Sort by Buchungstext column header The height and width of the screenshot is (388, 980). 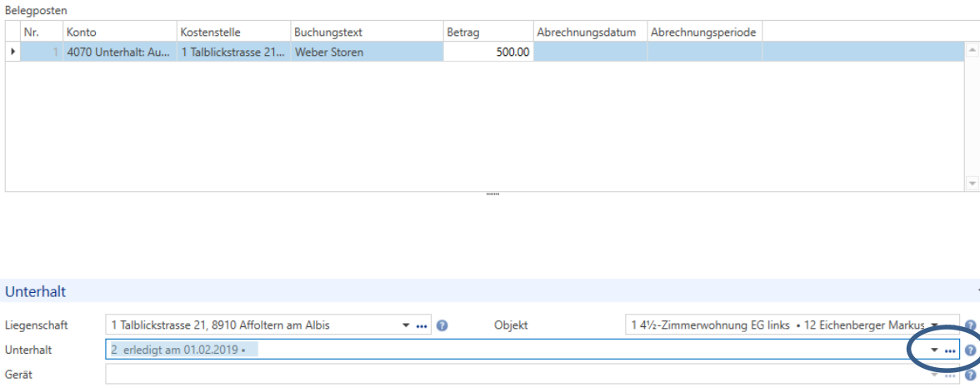click(x=367, y=32)
